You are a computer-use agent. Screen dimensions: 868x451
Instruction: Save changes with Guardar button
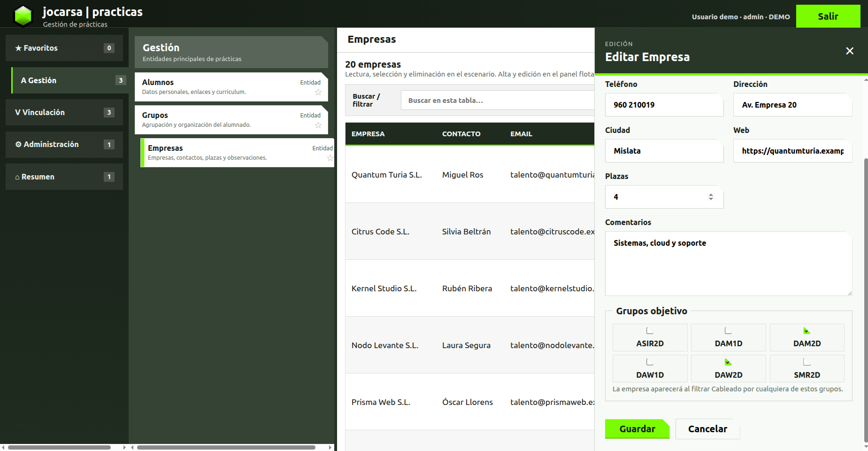[637, 429]
